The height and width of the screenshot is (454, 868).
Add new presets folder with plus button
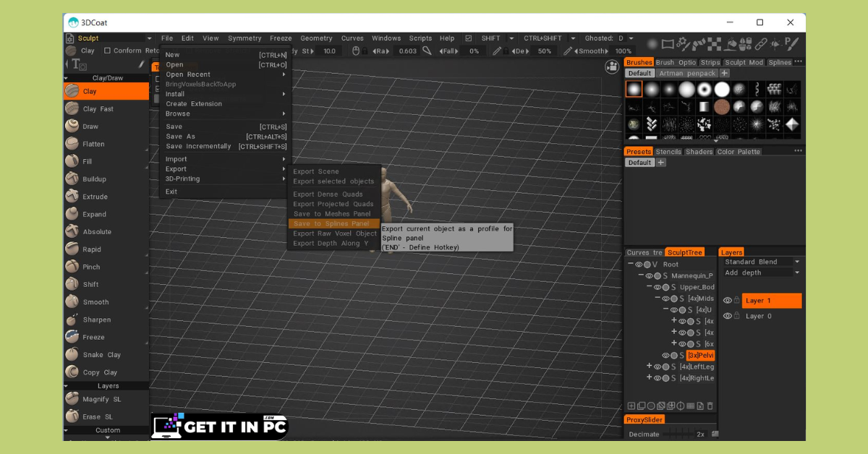[x=660, y=163]
